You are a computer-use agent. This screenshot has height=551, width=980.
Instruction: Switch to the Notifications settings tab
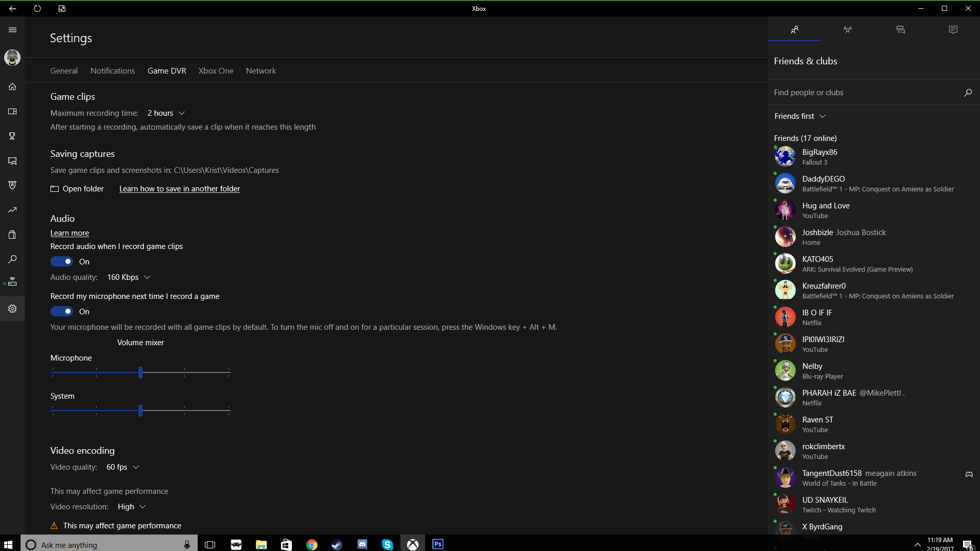coord(113,71)
